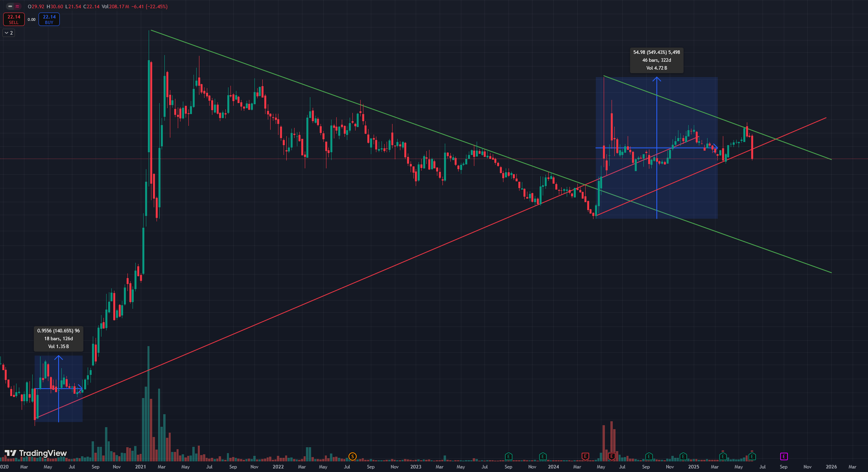
Task: Select the 549.43% price range label
Action: coord(656,60)
